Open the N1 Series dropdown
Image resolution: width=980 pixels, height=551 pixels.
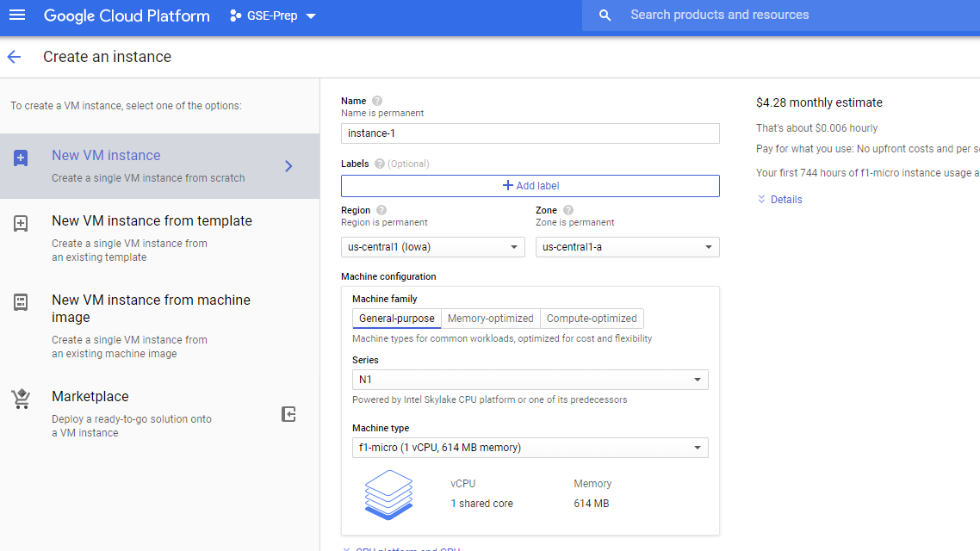[x=530, y=380]
